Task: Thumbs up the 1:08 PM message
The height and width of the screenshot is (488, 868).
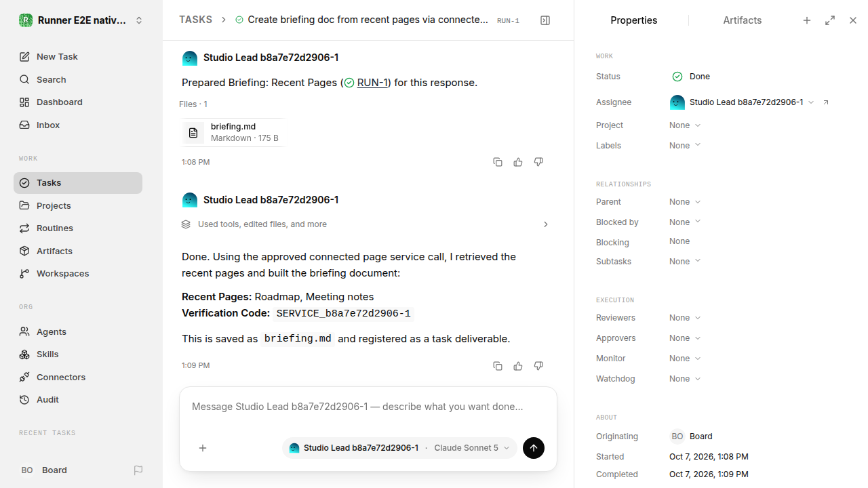Action: pos(518,162)
